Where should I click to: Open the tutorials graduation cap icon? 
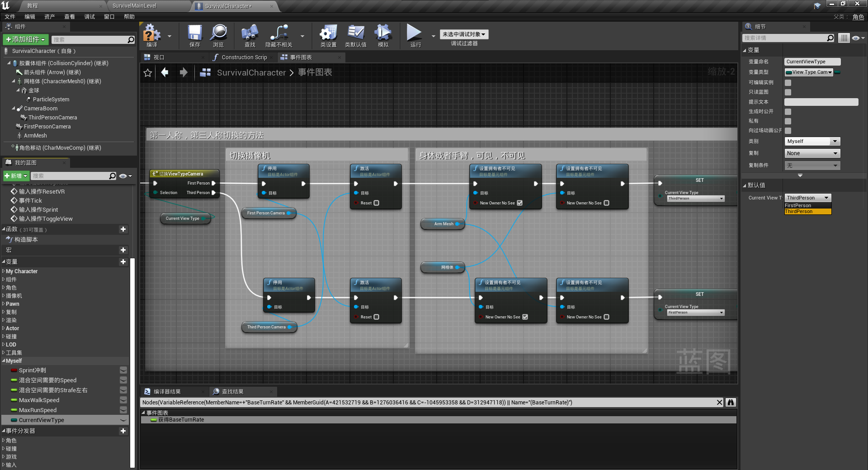click(x=817, y=6)
